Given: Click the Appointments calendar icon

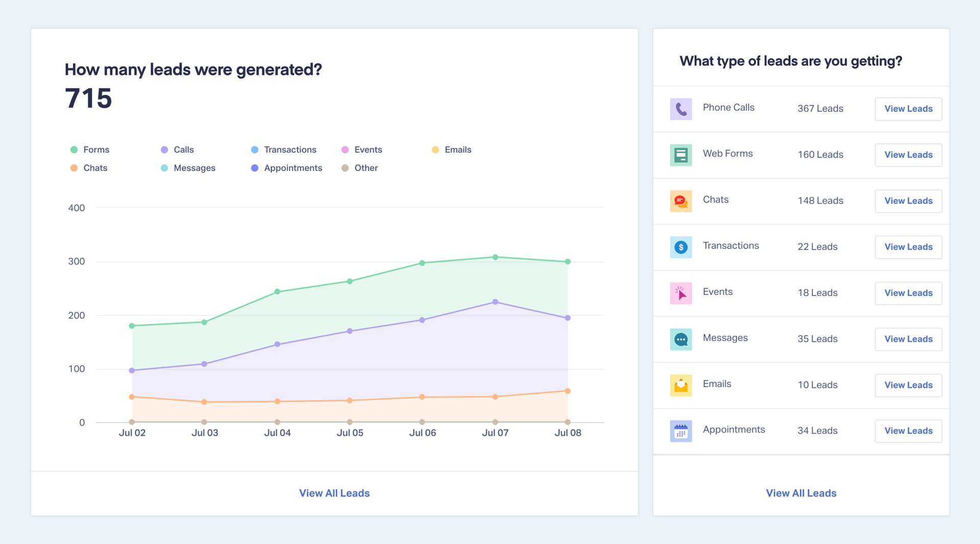Looking at the screenshot, I should (x=680, y=431).
